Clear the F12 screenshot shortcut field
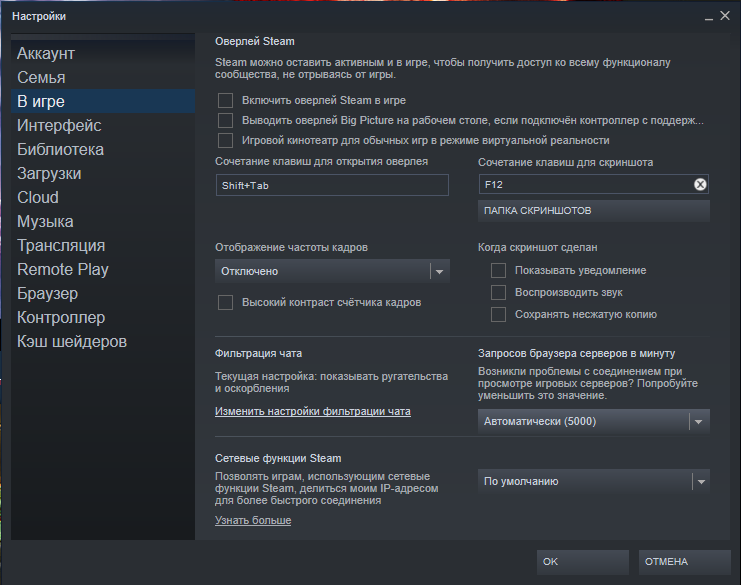 (x=700, y=184)
